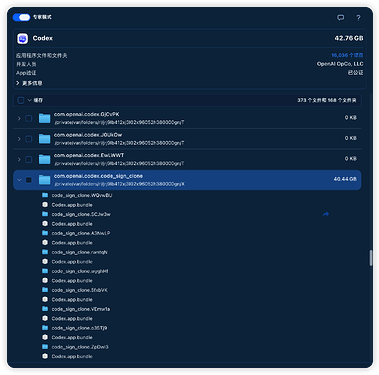
Task: Check the com.openai.codex.EwLWWT checkbox
Action: coord(29,160)
